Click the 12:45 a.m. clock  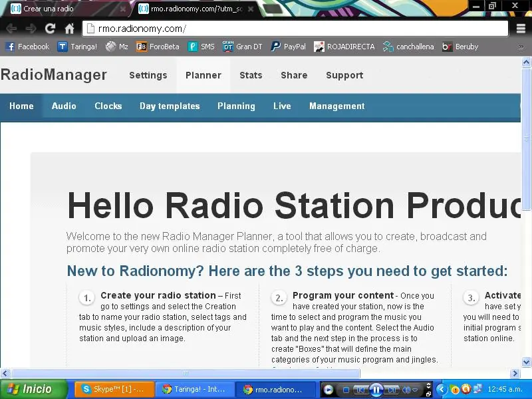click(x=505, y=389)
